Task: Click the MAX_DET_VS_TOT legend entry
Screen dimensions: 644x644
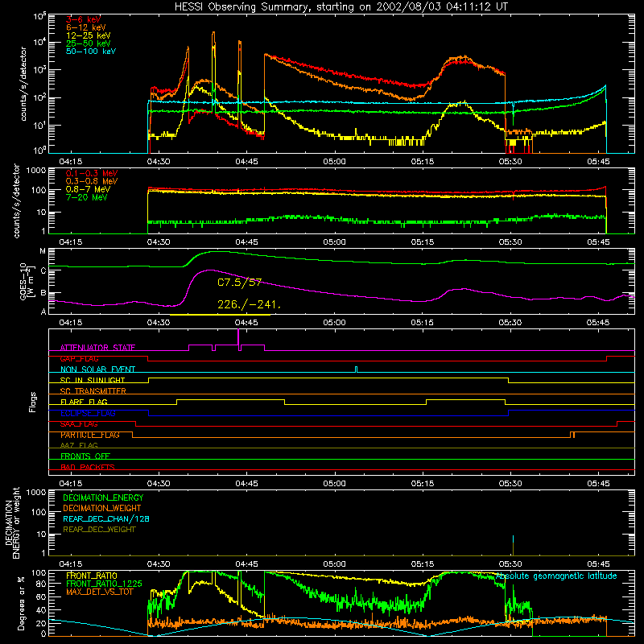Action: pyautogui.click(x=100, y=592)
